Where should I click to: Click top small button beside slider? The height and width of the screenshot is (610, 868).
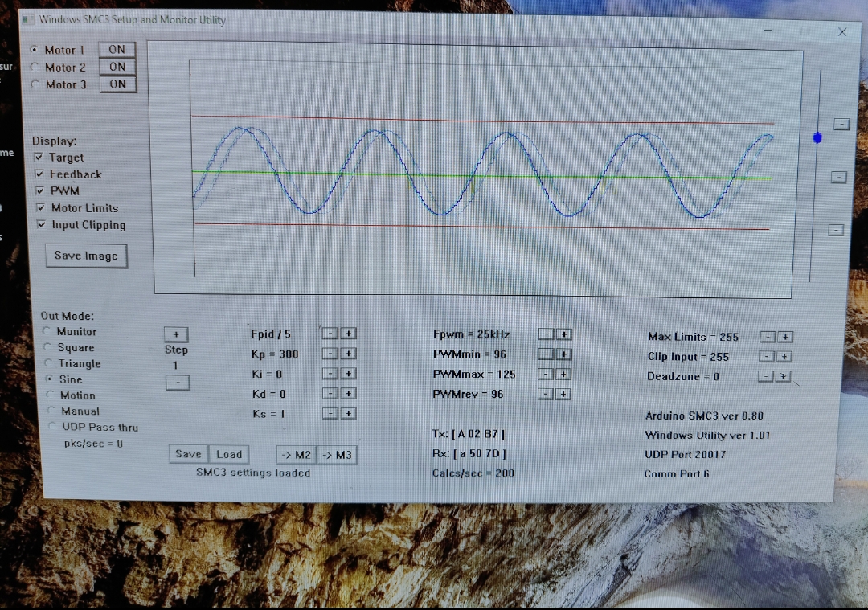point(841,124)
